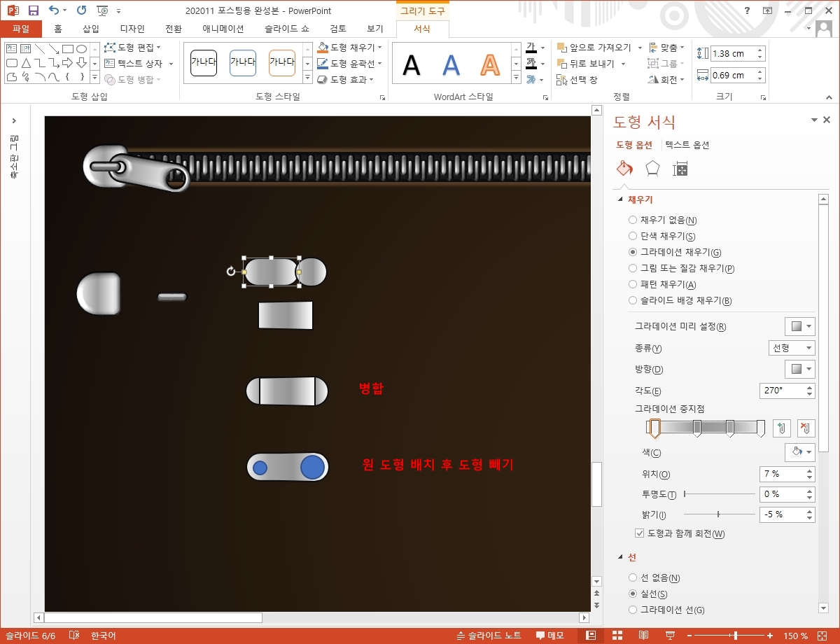This screenshot has height=644, width=840.
Task: Select 그라데이션 채우기 radio option
Action: point(675,252)
